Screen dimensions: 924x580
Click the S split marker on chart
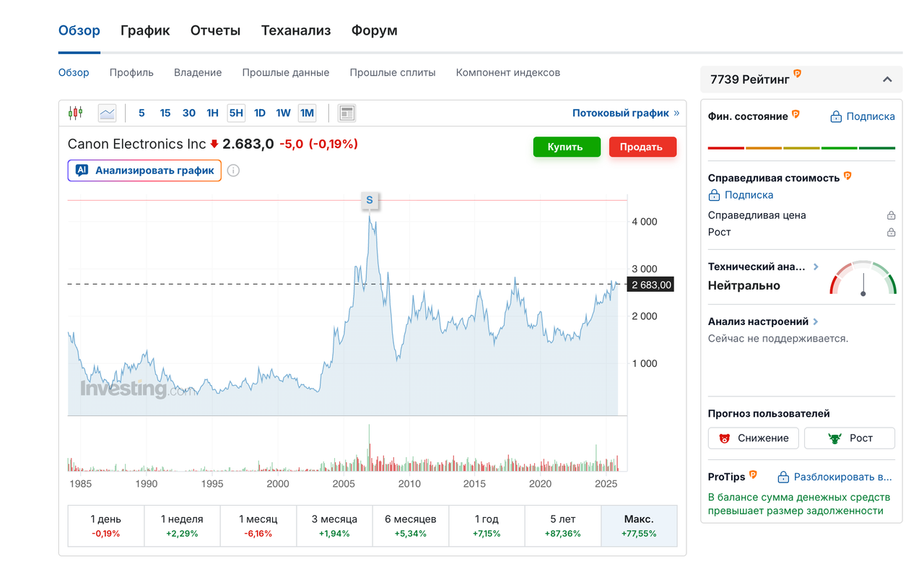(x=370, y=200)
